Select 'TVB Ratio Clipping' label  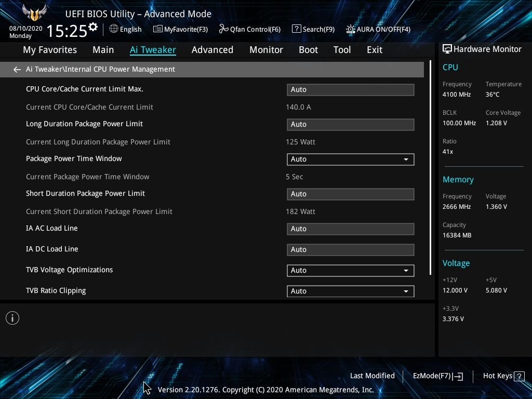pyautogui.click(x=56, y=291)
